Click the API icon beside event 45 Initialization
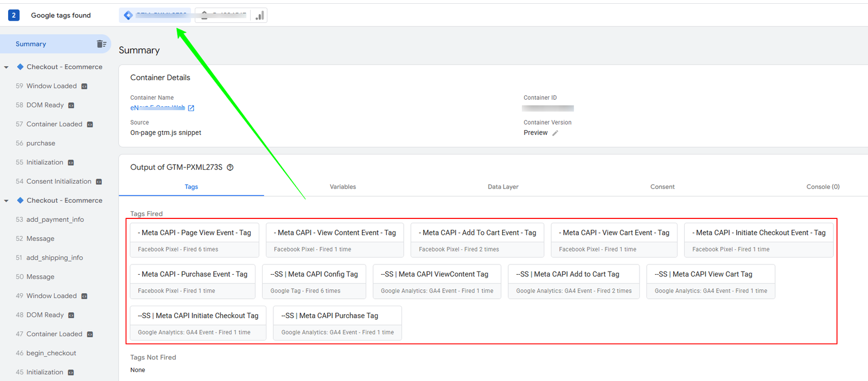The width and height of the screenshot is (868, 381). (71, 372)
